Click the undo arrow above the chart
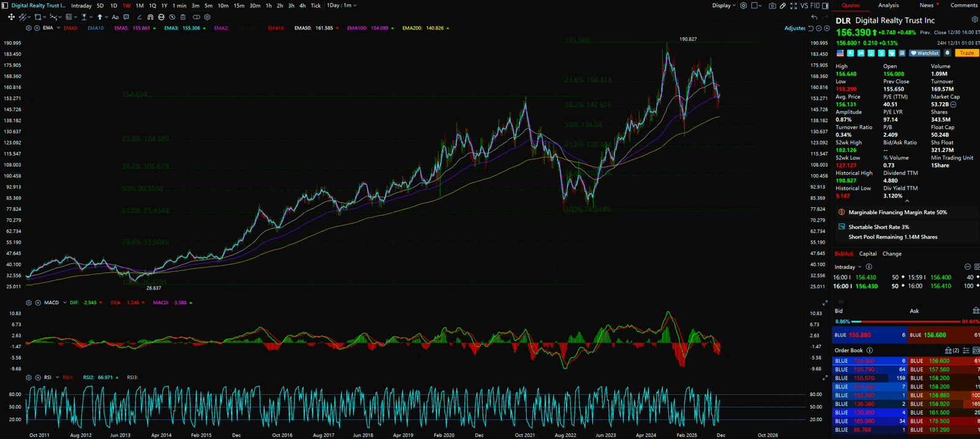This screenshot has height=439, width=980. click(814, 17)
